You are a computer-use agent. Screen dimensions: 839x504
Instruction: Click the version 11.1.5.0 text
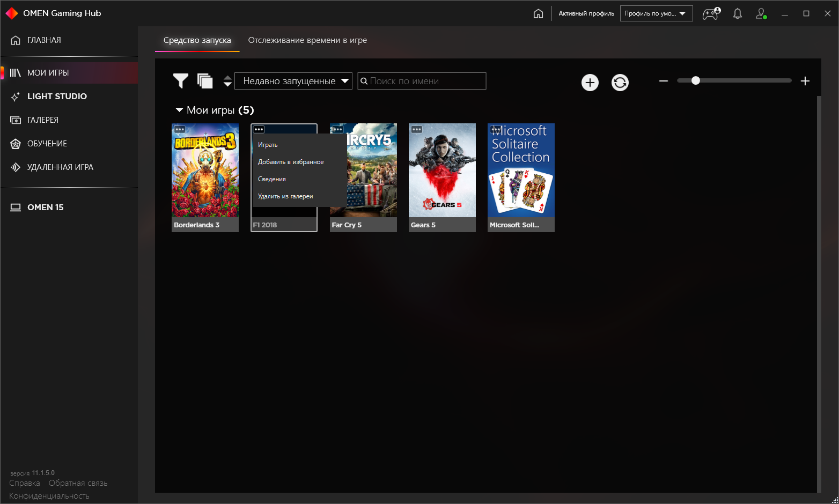pos(32,473)
